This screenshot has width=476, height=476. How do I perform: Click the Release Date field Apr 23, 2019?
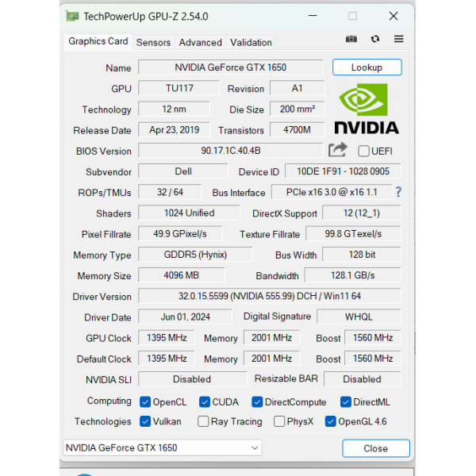click(174, 130)
